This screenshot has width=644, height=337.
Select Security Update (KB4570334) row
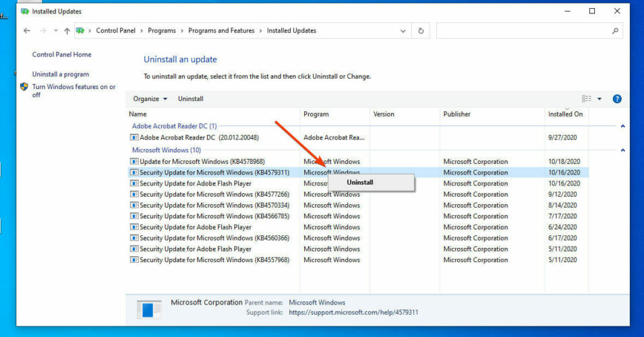pyautogui.click(x=358, y=206)
